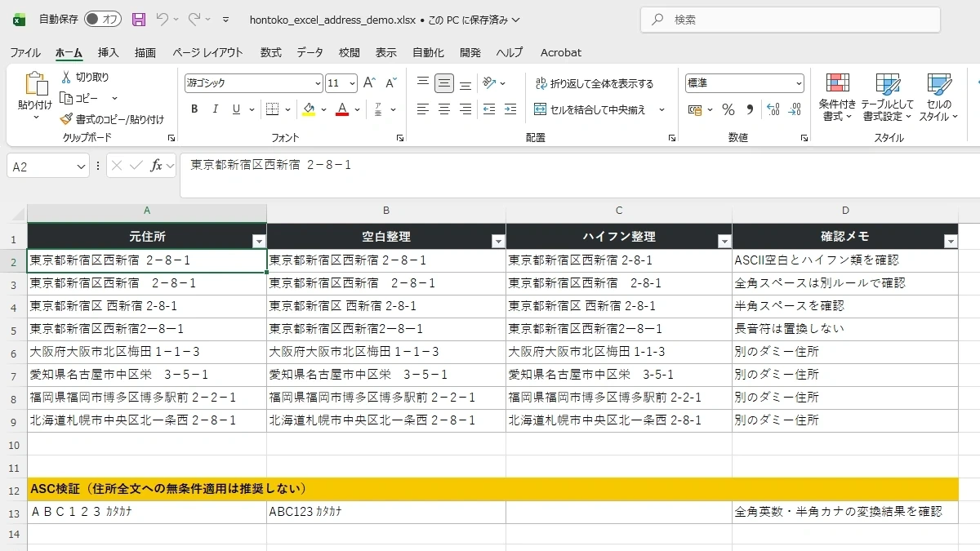
Task: Click the search box 検索
Action: (x=790, y=20)
